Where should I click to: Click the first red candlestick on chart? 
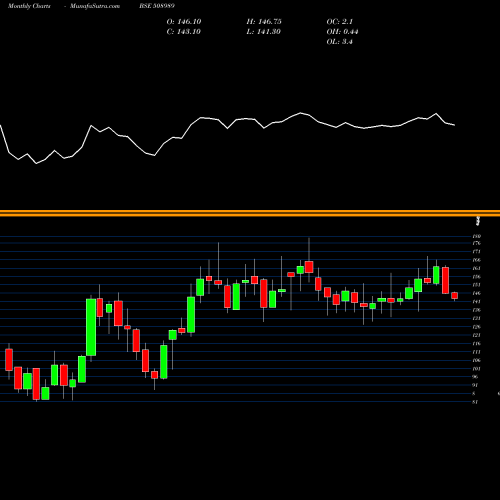pyautogui.click(x=9, y=360)
